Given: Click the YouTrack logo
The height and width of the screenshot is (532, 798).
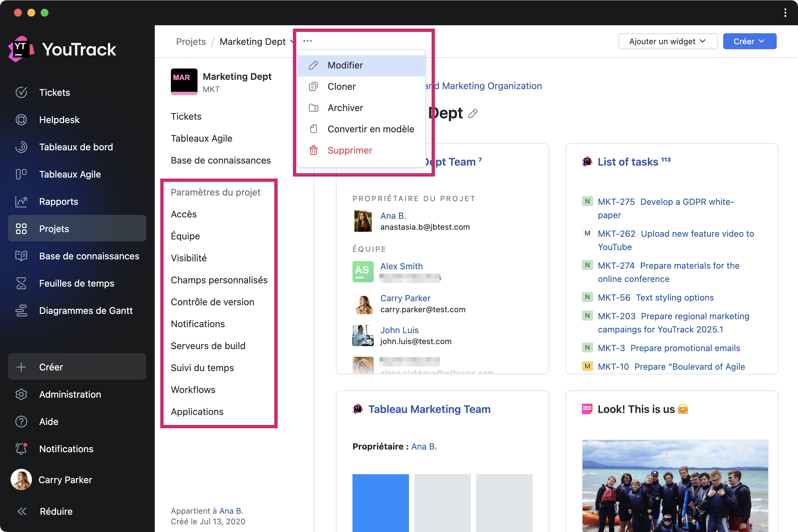Looking at the screenshot, I should click(62, 50).
